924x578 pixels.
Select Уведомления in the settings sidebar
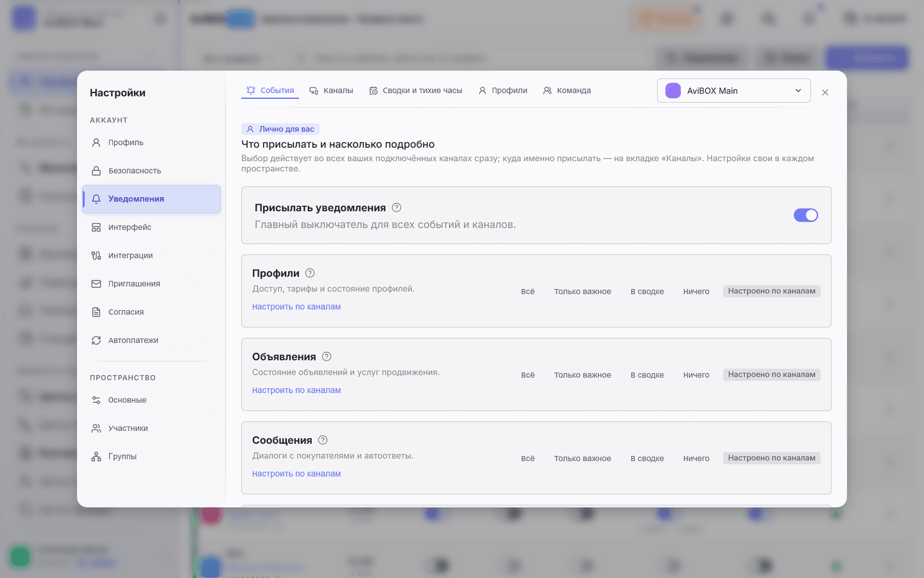point(151,199)
